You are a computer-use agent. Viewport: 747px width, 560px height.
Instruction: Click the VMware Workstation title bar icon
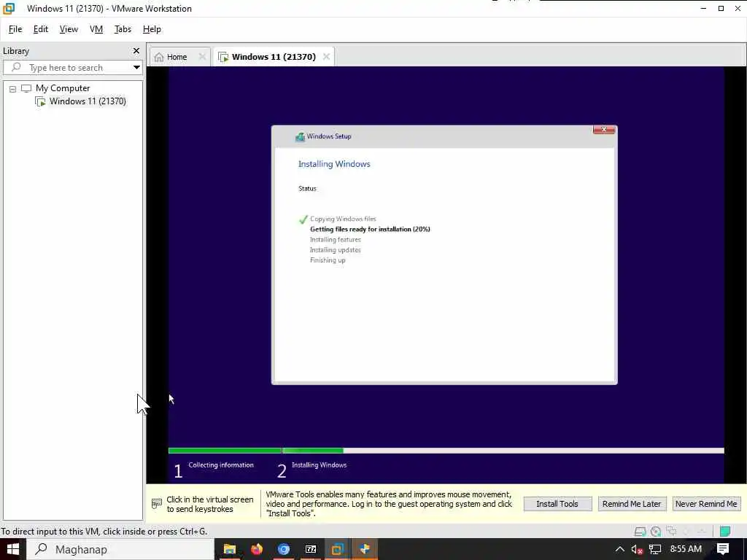pyautogui.click(x=9, y=9)
